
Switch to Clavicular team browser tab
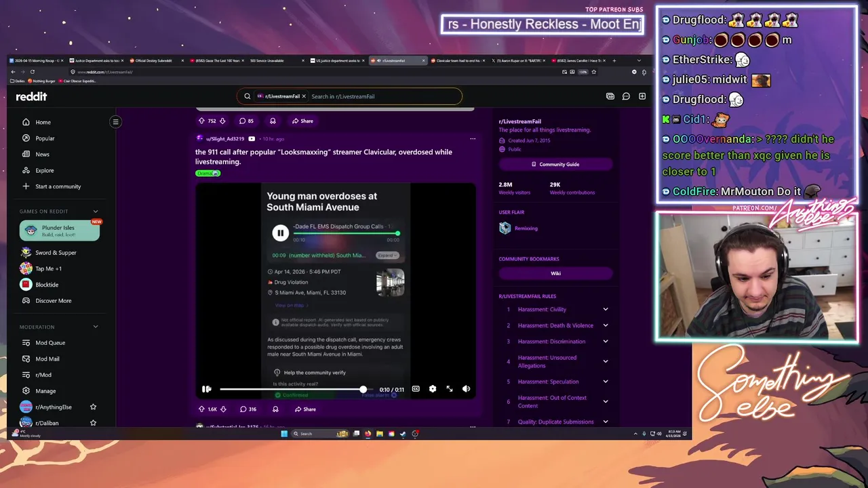[458, 60]
